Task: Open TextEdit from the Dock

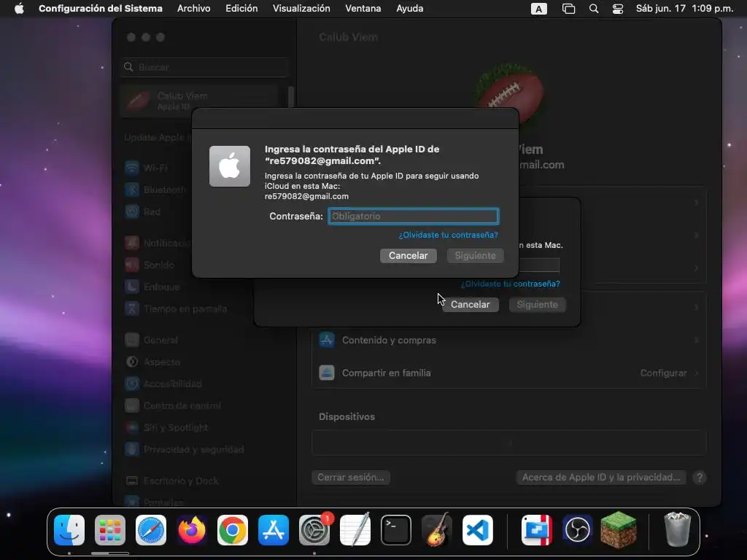Action: [355, 530]
